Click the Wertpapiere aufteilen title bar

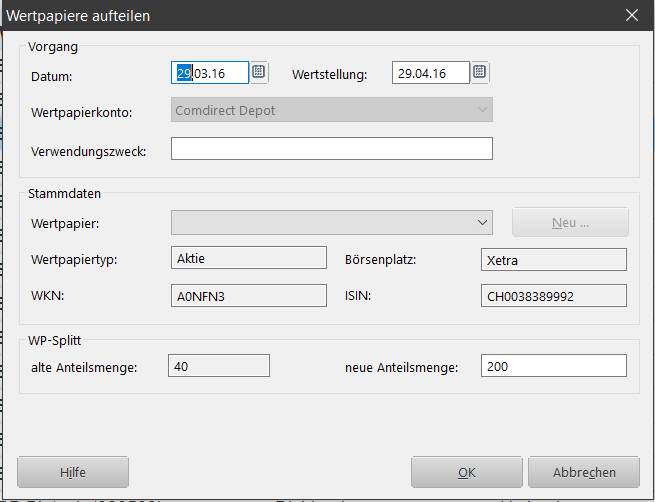pos(300,15)
